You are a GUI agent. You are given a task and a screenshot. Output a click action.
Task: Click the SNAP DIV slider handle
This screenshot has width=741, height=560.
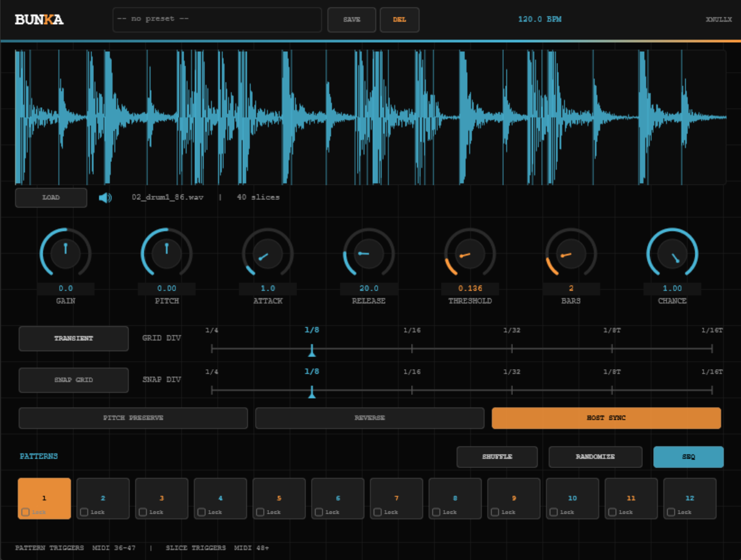point(312,392)
